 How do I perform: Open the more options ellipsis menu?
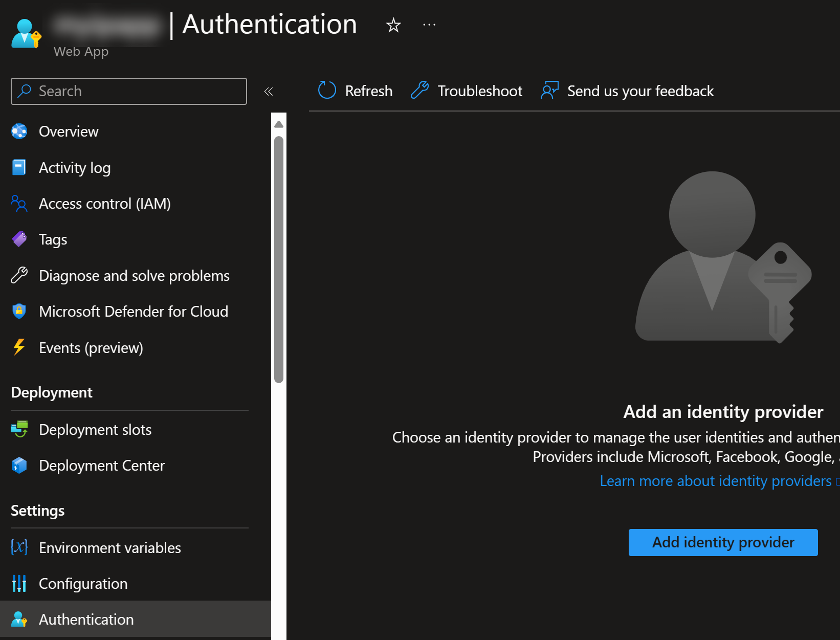coord(429,25)
